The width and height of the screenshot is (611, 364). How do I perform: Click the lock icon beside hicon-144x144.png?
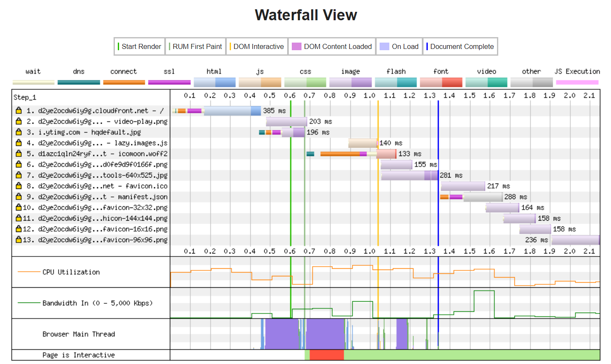tap(19, 218)
